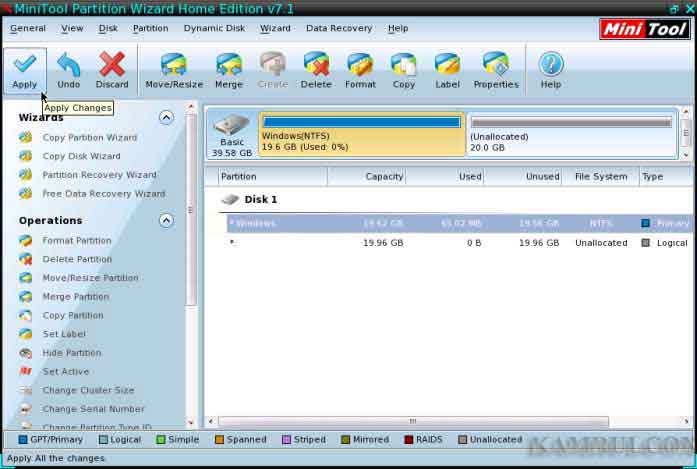Viewport: 697px width, 469px height.
Task: Click the Undo toolbar icon
Action: pyautogui.click(x=68, y=71)
